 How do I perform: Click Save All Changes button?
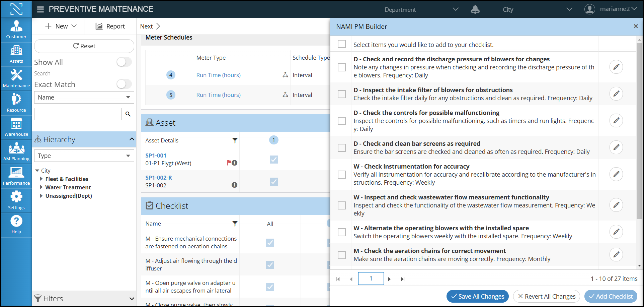[x=477, y=296]
